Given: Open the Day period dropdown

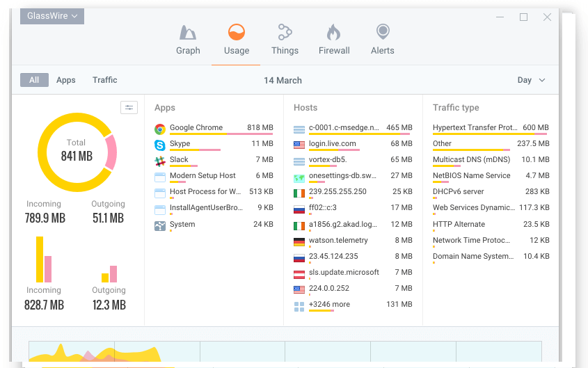Looking at the screenshot, I should click(x=531, y=80).
